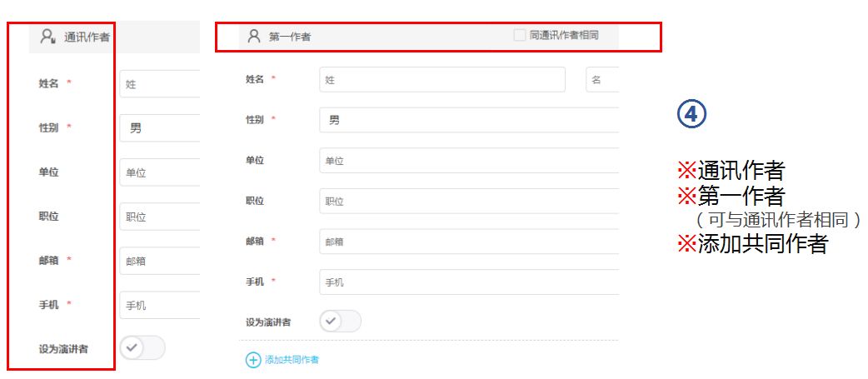Click the 姓 field under 第一作者
This screenshot has width=868, height=379.
pyautogui.click(x=442, y=80)
